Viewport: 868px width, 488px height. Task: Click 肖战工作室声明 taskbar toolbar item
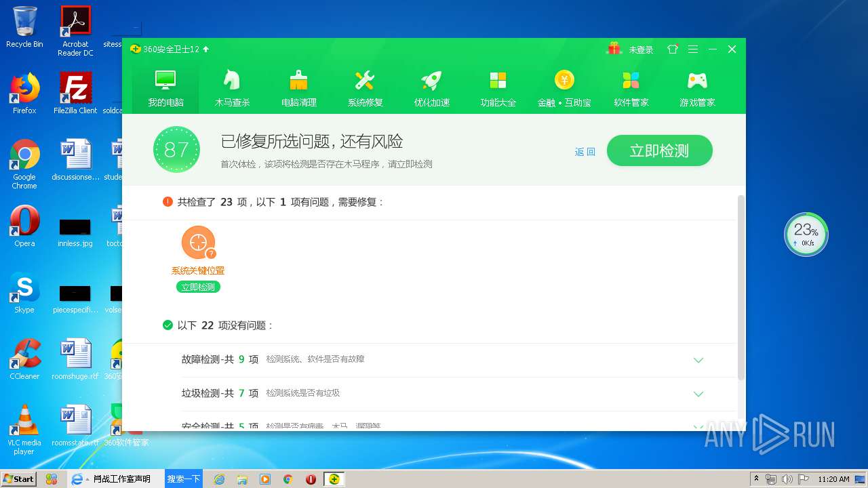pos(122,479)
